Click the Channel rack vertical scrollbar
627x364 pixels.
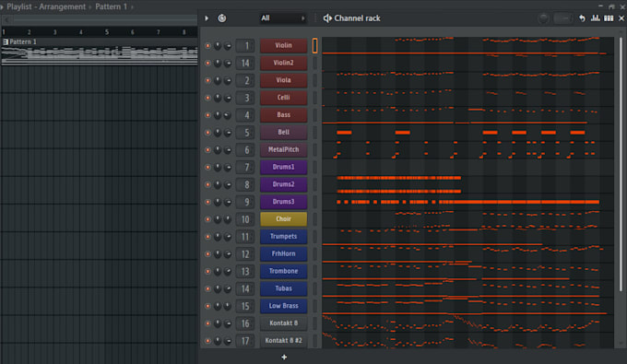pos(621,164)
